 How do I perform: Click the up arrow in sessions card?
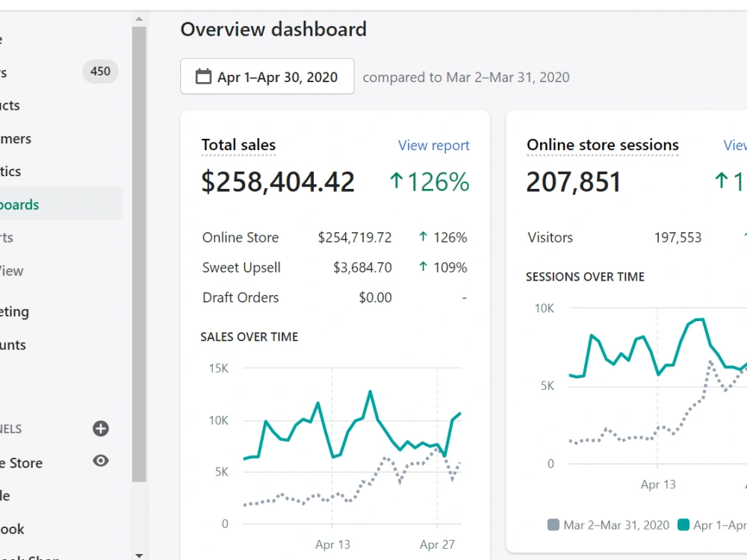[722, 181]
